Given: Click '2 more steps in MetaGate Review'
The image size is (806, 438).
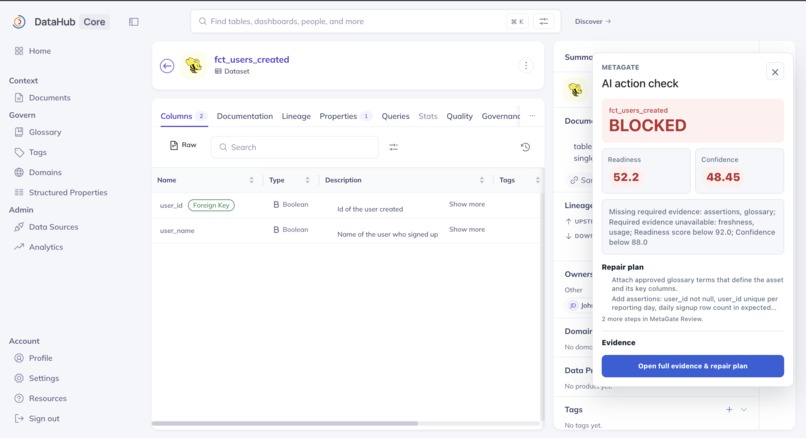Looking at the screenshot, I should click(x=652, y=319).
